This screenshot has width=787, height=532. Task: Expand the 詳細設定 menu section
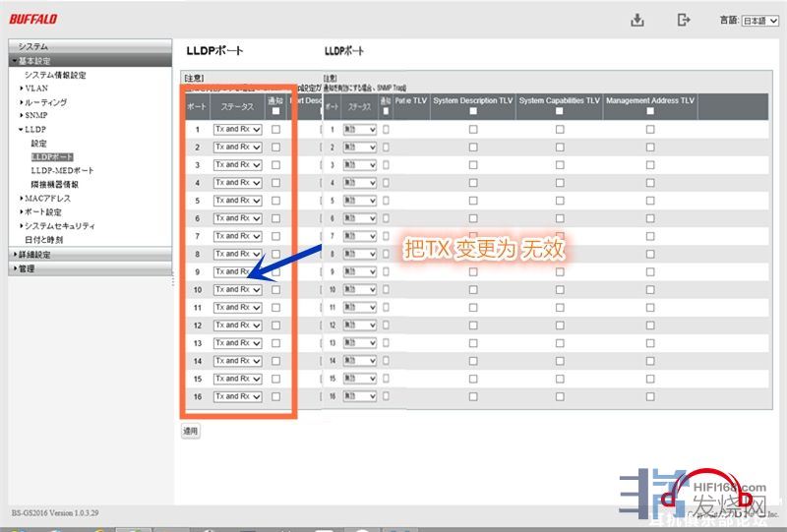click(x=34, y=255)
